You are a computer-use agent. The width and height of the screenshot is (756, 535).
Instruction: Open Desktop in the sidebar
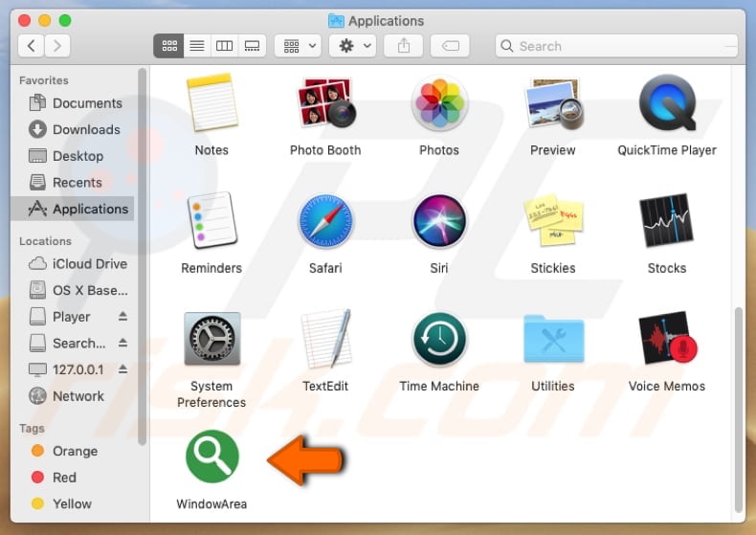tap(73, 156)
